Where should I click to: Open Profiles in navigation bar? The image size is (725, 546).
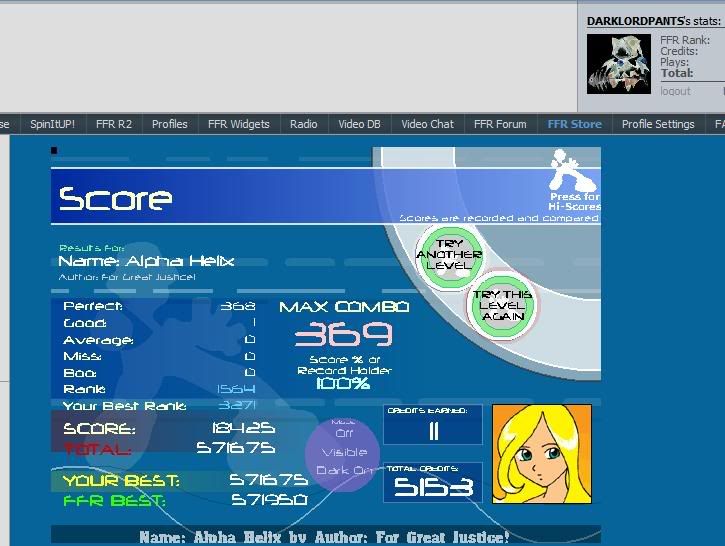[x=169, y=124]
